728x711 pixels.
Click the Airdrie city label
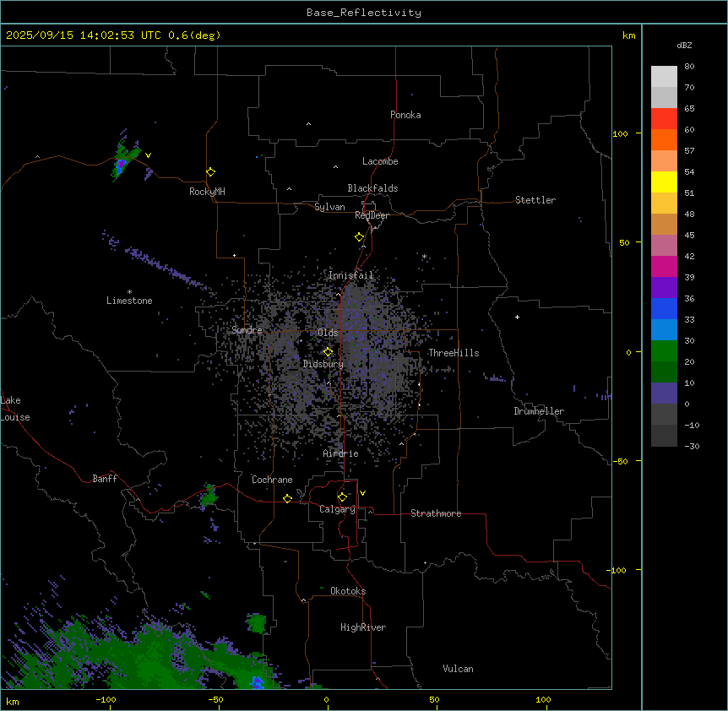pos(341,453)
